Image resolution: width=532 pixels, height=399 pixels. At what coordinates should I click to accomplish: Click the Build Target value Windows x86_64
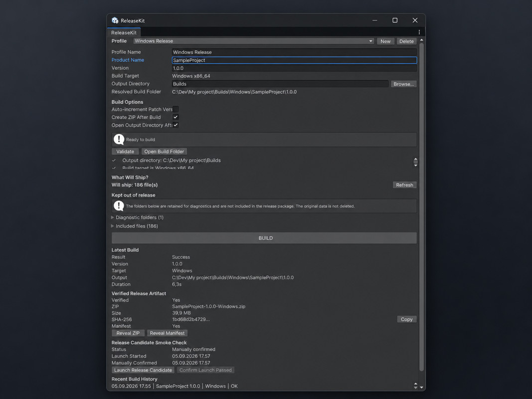click(191, 76)
